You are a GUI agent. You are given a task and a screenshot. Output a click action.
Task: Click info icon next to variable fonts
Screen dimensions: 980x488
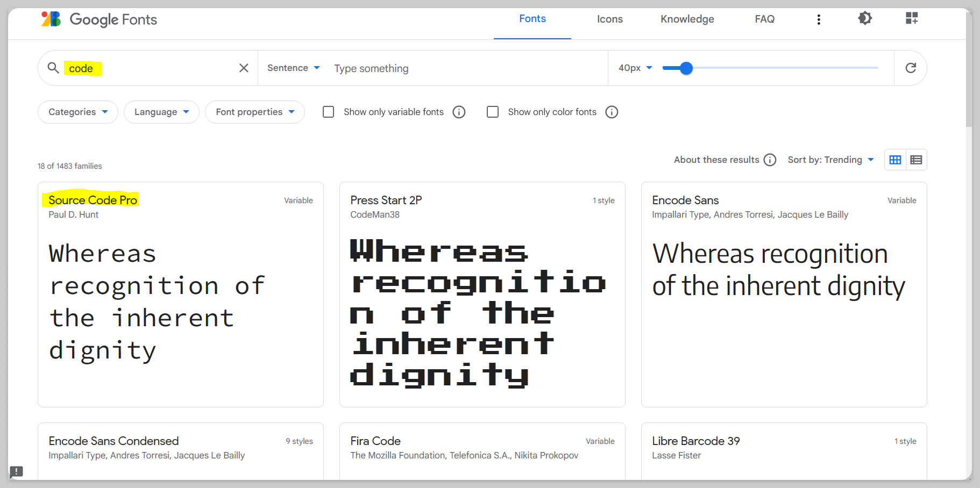(459, 112)
